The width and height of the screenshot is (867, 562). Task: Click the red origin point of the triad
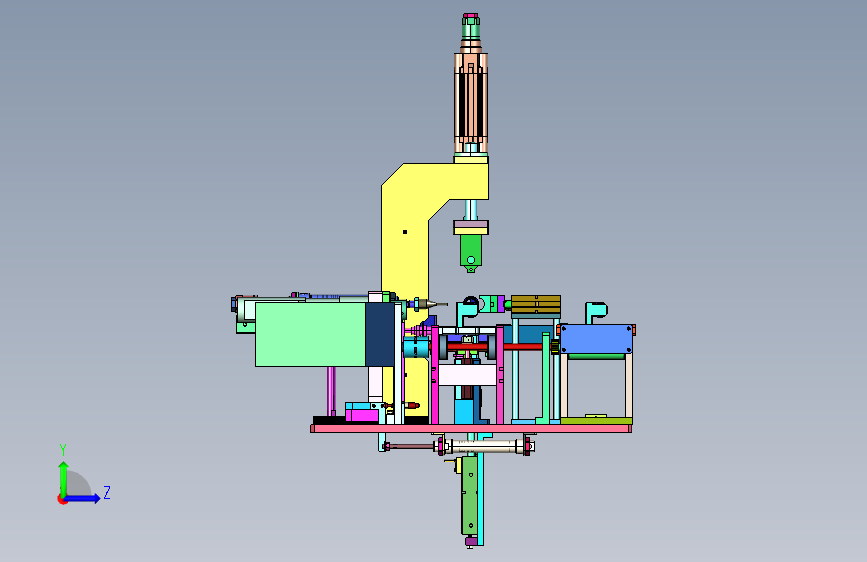62,499
